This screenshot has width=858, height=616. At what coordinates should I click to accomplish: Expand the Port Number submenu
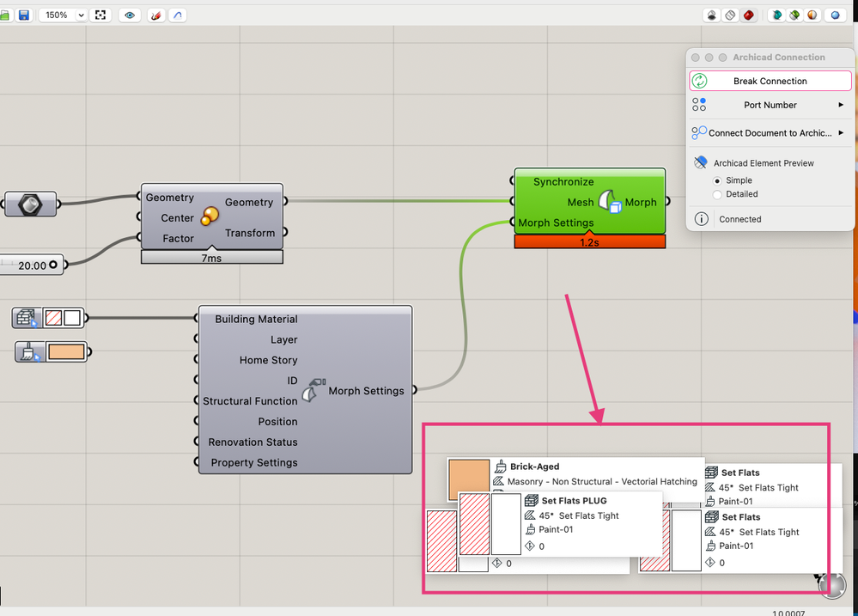[x=770, y=105]
